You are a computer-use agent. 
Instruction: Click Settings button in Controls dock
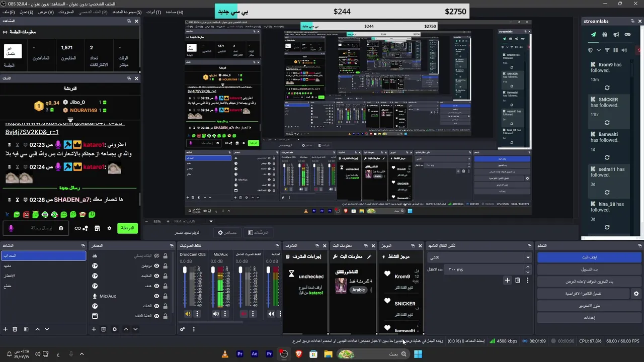pos(589,318)
